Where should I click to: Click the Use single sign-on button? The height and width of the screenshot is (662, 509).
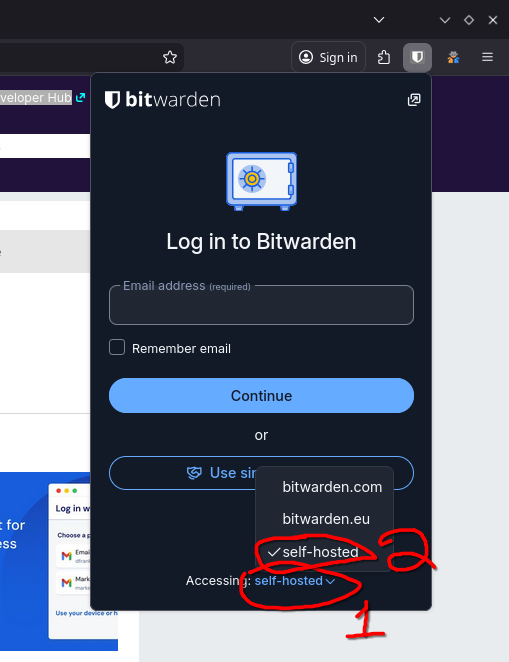pos(261,473)
